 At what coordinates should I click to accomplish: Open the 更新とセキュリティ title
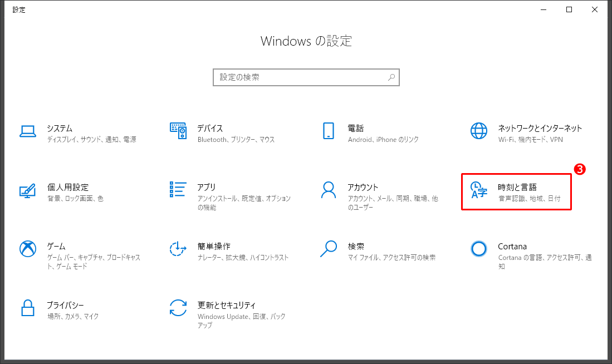227,306
